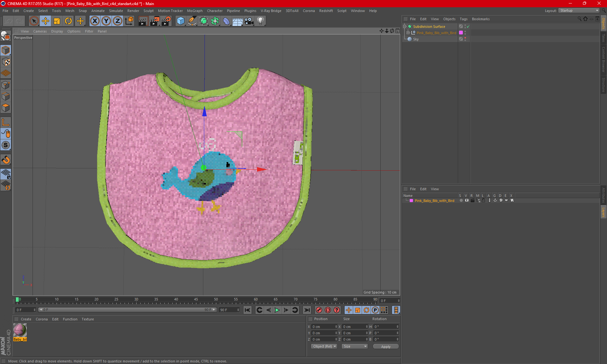Open the Spline Pen tool
Image resolution: width=607 pixels, height=364 pixels.
[192, 21]
